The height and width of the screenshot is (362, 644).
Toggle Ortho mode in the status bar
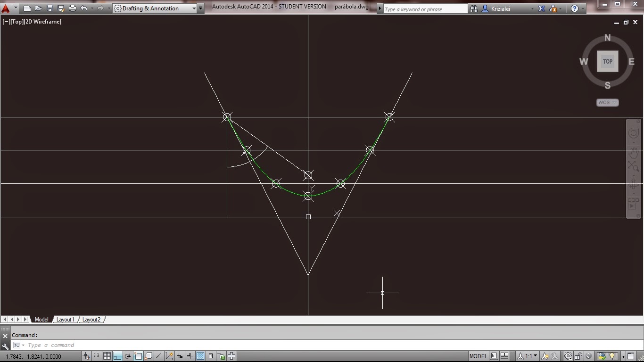(118, 356)
